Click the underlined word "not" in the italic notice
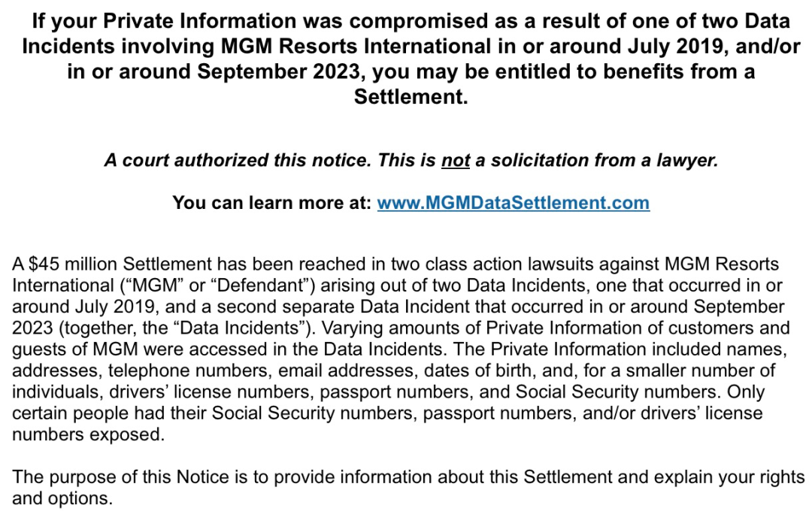 point(455,161)
